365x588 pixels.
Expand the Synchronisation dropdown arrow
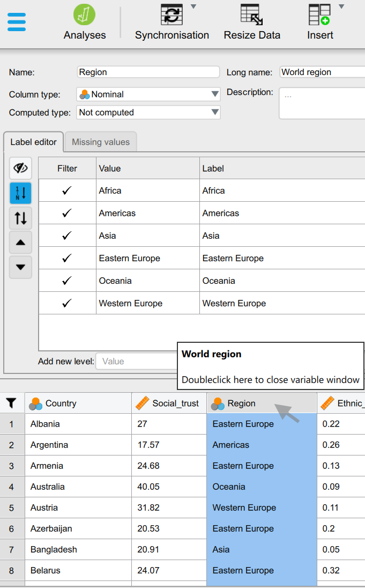point(193,7)
